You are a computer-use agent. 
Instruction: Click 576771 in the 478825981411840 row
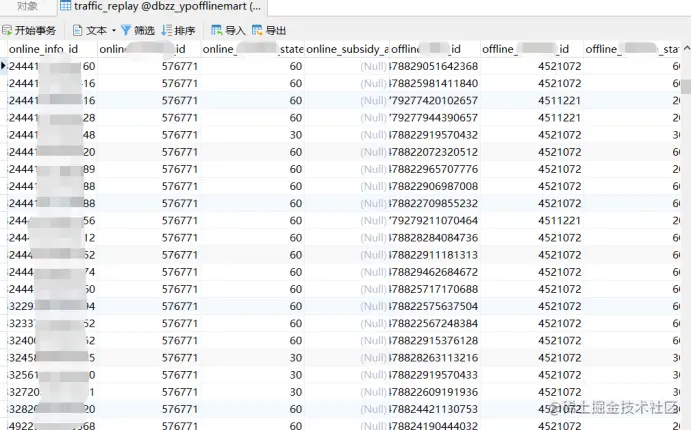pos(180,83)
